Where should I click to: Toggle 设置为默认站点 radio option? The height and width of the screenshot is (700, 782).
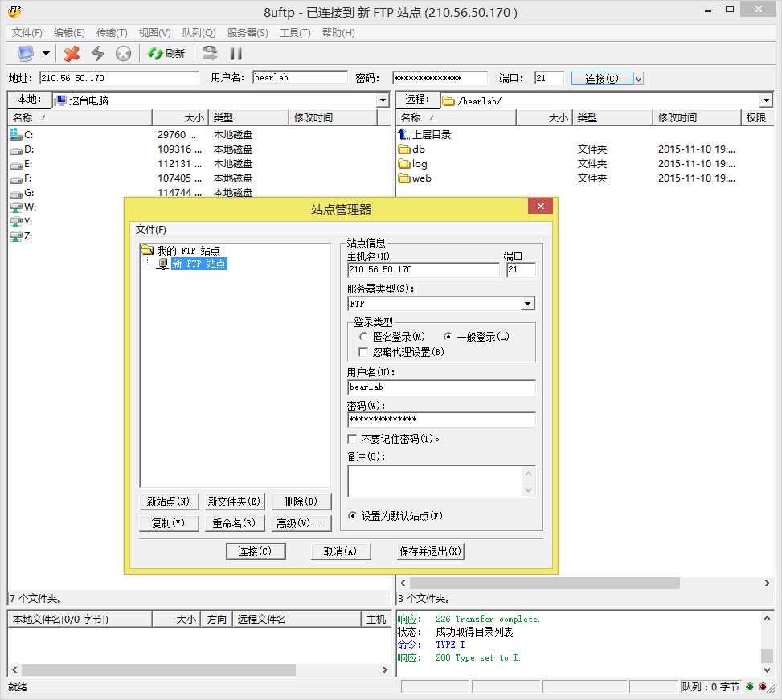pos(352,515)
